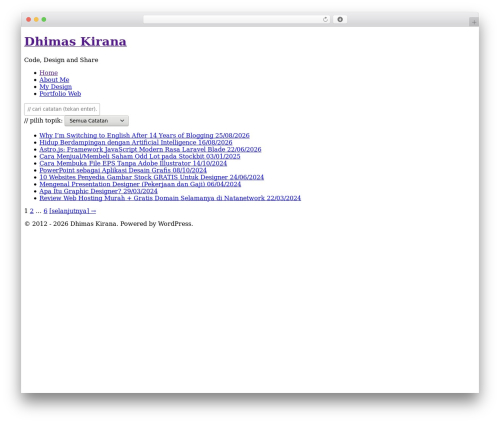
Task: Click the // pilih topik: label
Action: (x=43, y=121)
